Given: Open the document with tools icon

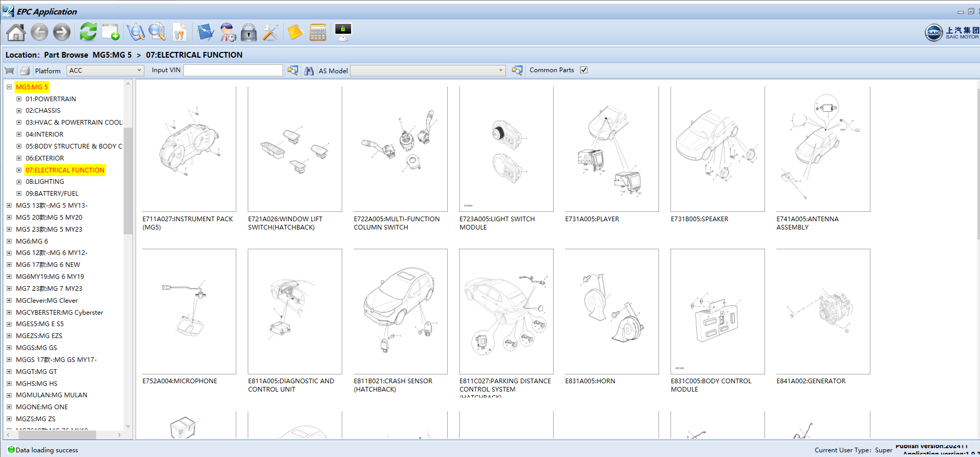Looking at the screenshot, I should click(180, 32).
